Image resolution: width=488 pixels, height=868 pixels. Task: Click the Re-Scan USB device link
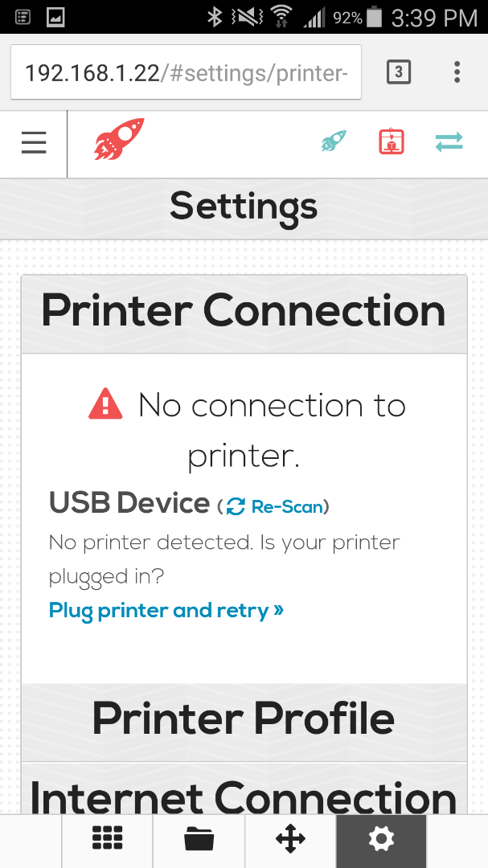pyautogui.click(x=287, y=506)
